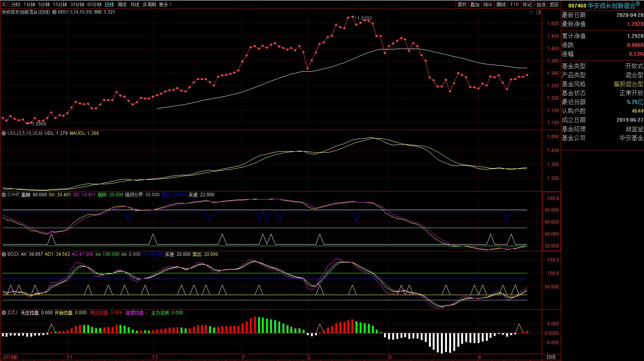
Task: Open F10 fund information
Action: tap(514, 4)
